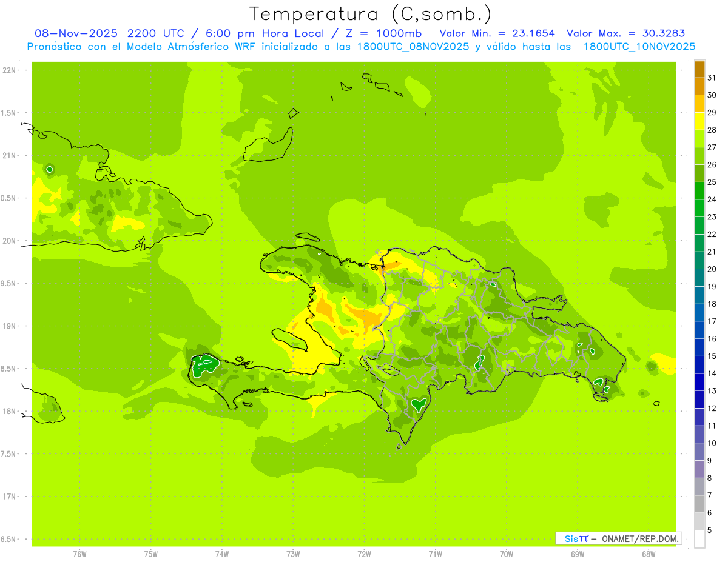Click the legend number "12"
Viewport: 728px width, 562px height.
712,408
